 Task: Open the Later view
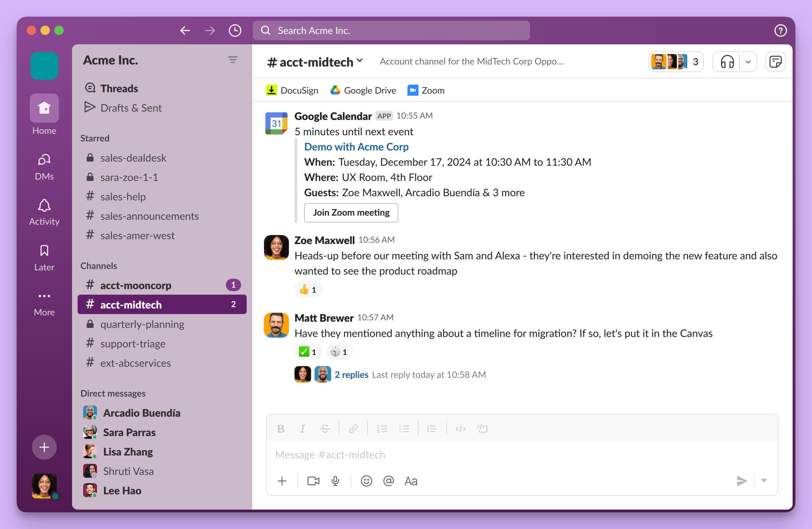(x=44, y=255)
